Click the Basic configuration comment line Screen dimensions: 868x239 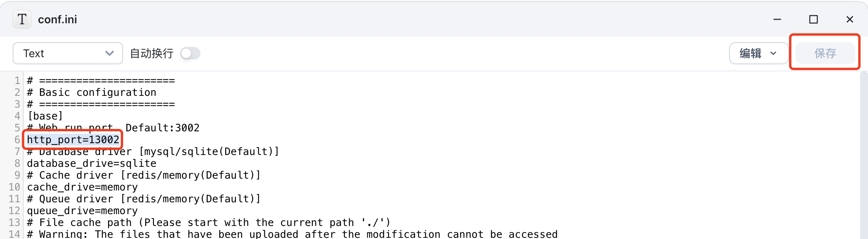(x=92, y=92)
